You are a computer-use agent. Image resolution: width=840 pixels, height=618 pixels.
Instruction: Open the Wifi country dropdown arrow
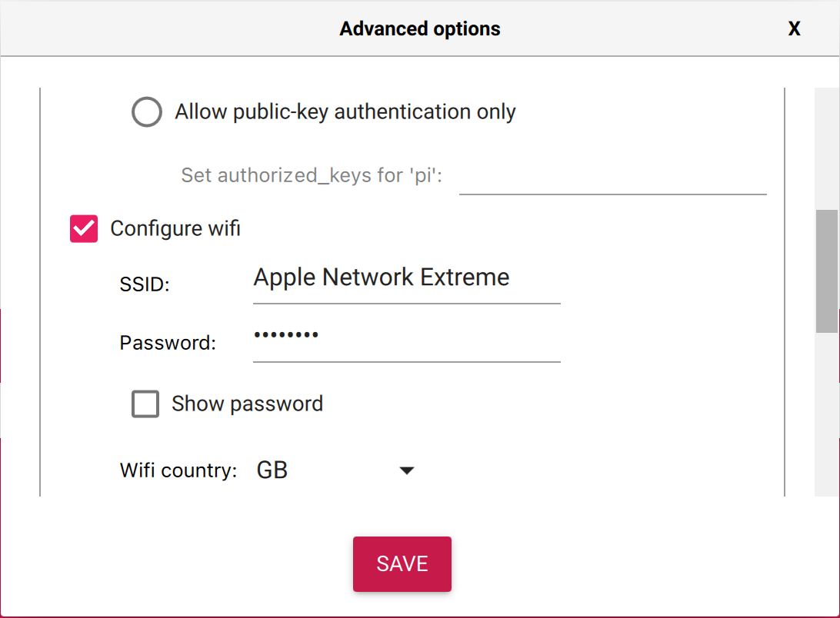[407, 470]
